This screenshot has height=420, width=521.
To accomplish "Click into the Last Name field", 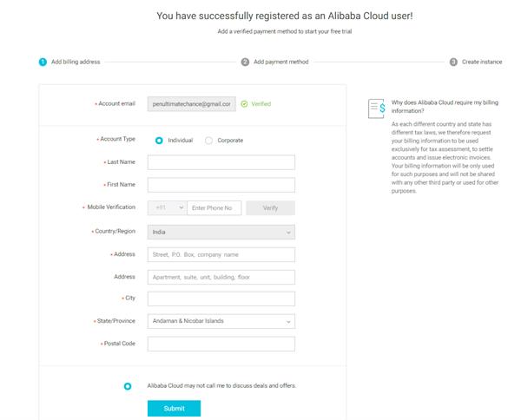I will click(221, 162).
